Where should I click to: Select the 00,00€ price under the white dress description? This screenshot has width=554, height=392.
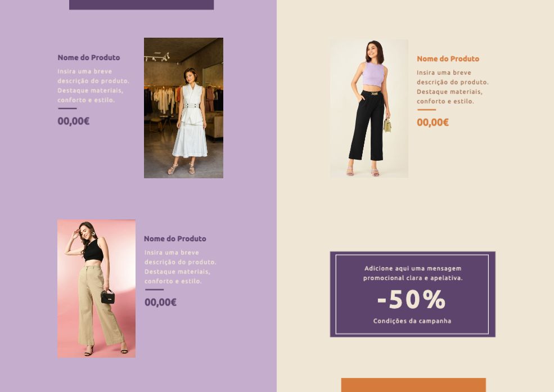tap(74, 121)
